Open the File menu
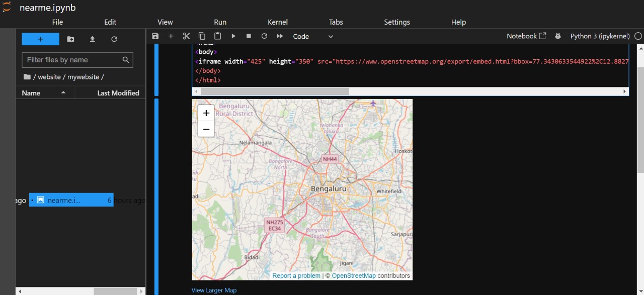The image size is (644, 295). pos(57,22)
